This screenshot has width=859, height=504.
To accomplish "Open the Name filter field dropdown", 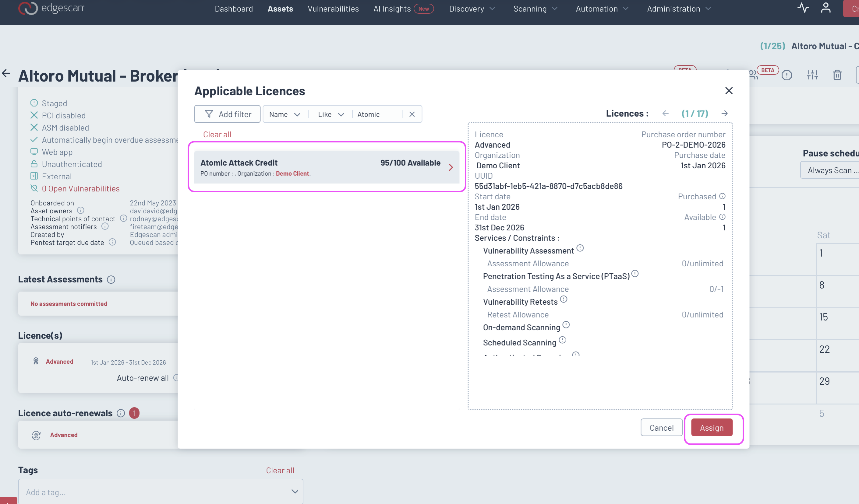I will 285,114.
